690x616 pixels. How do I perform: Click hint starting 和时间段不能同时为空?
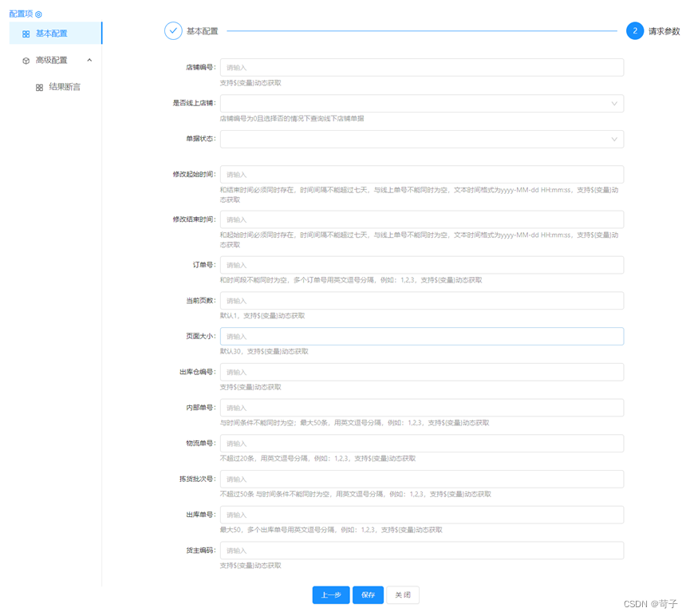coord(351,280)
